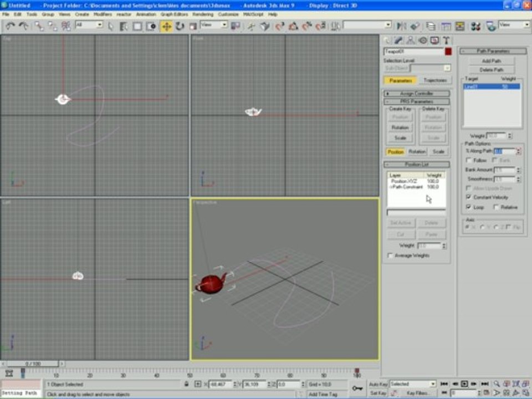This screenshot has height=399, width=532.
Task: Switch to the Modify command panel tab
Action: [x=398, y=40]
